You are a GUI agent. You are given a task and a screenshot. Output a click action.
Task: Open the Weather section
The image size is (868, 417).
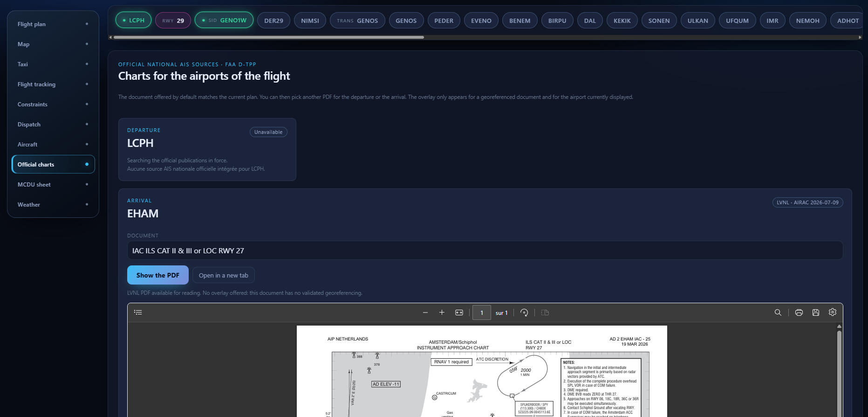[x=53, y=205]
